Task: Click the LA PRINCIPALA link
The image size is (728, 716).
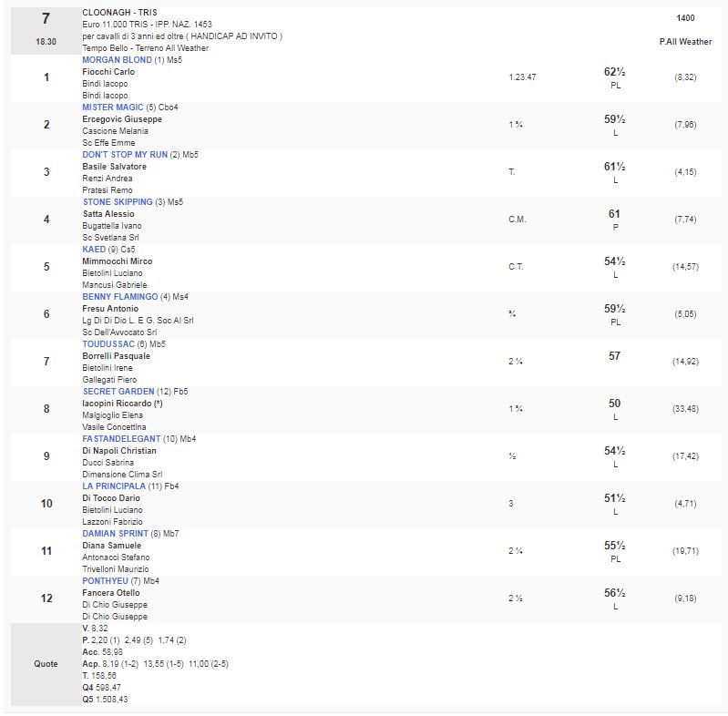Action: click(x=115, y=486)
